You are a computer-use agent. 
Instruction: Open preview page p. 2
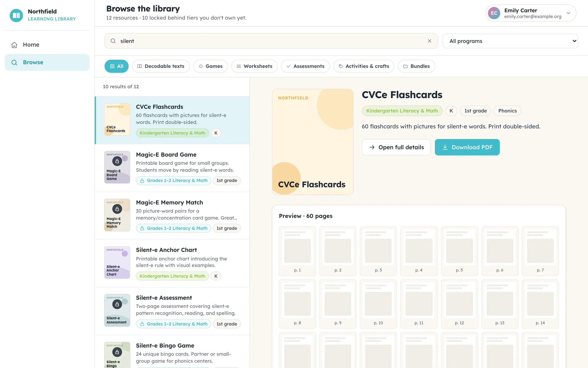tap(338, 251)
